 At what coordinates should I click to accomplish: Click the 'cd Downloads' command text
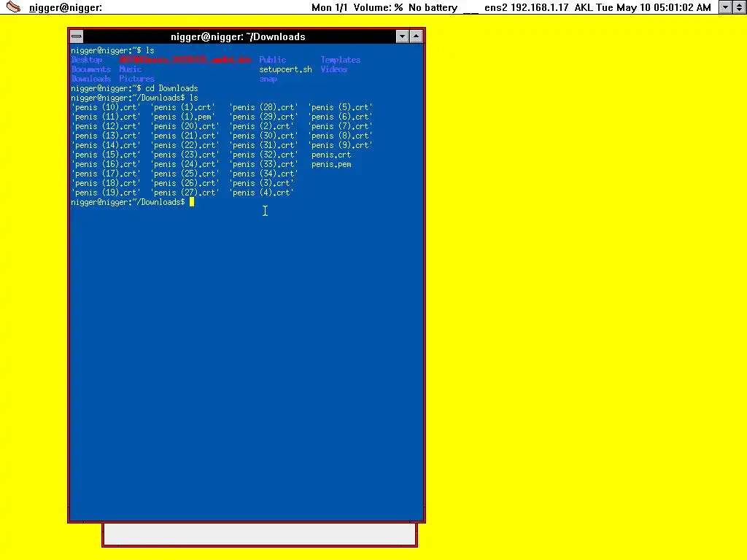(171, 88)
